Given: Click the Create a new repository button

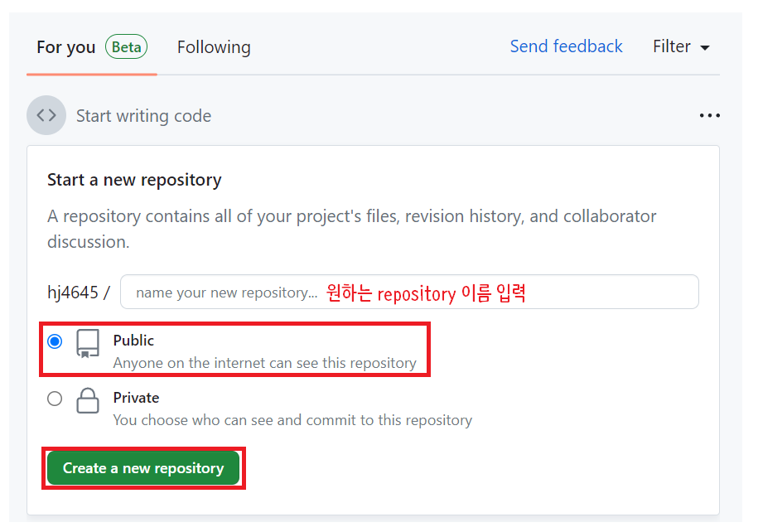Looking at the screenshot, I should [143, 468].
